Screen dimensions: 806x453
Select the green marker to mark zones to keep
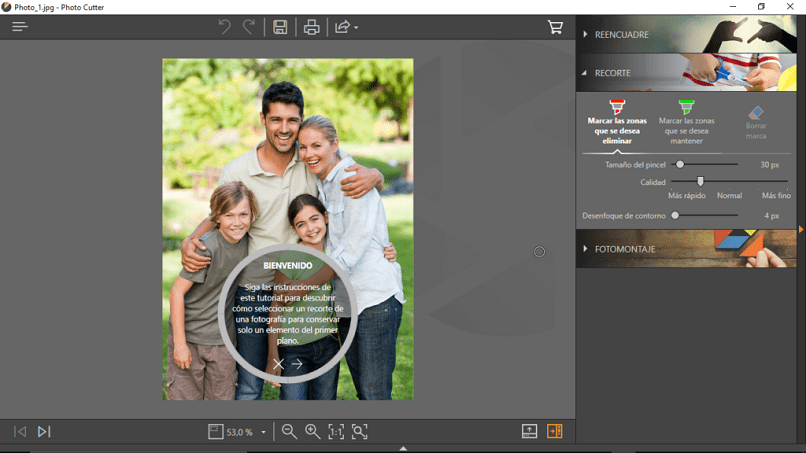686,122
